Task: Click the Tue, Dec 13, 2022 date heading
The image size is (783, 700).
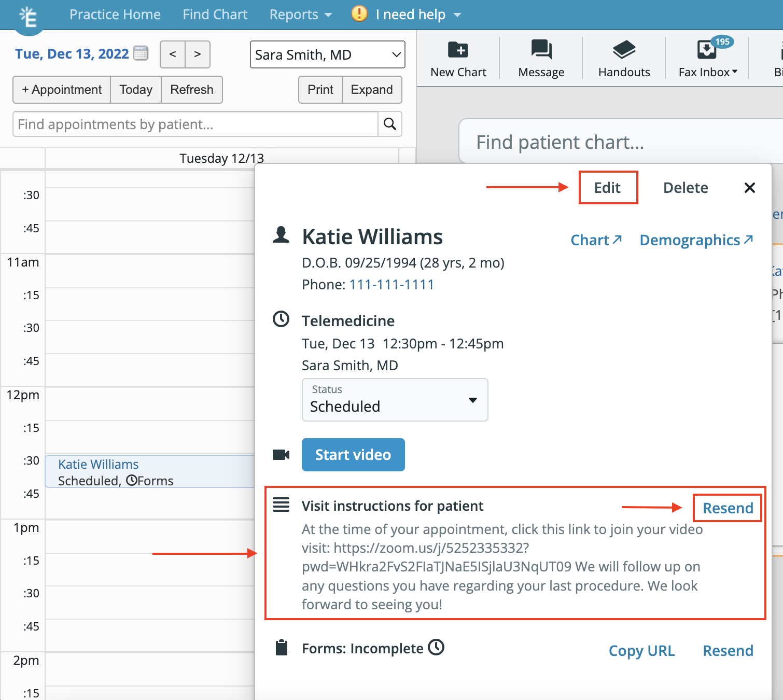Action: coord(72,54)
